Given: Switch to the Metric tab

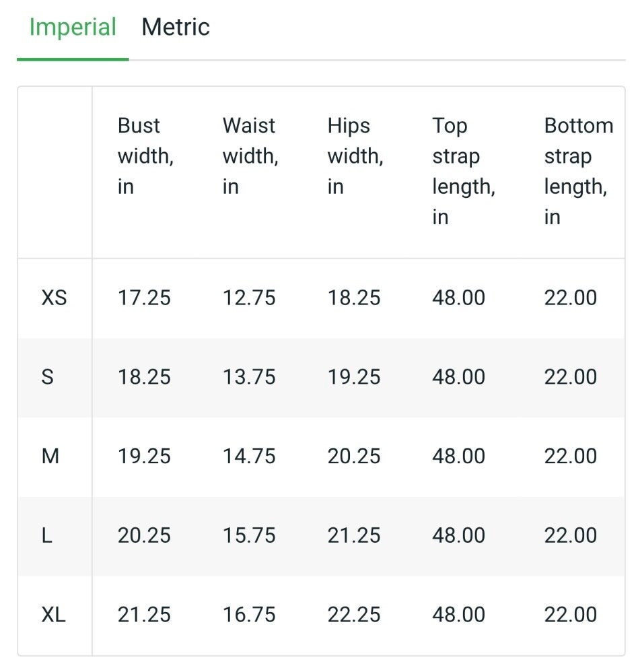Looking at the screenshot, I should tap(176, 28).
